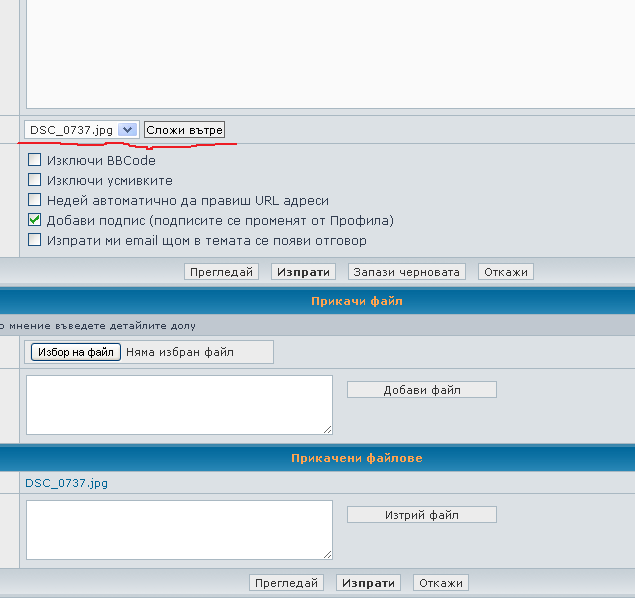Open the DSC_0737.jpg attachment dropdown
The width and height of the screenshot is (635, 605).
click(x=82, y=130)
